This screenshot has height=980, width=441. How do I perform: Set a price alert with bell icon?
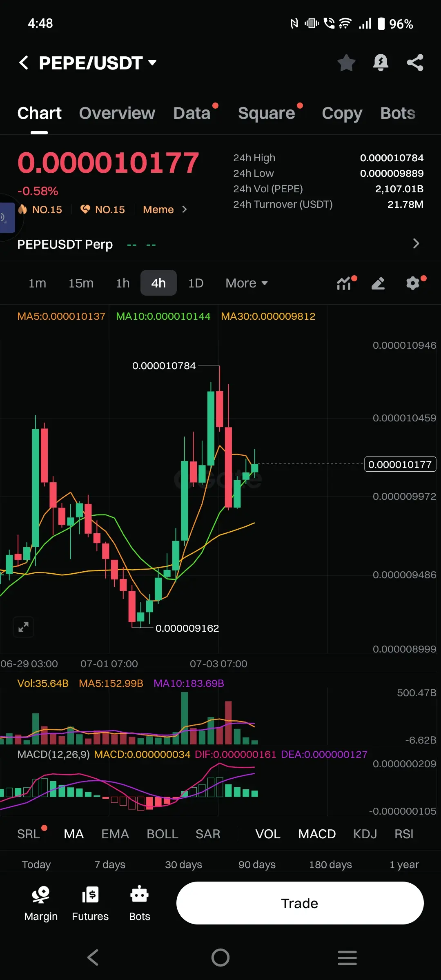coord(381,63)
